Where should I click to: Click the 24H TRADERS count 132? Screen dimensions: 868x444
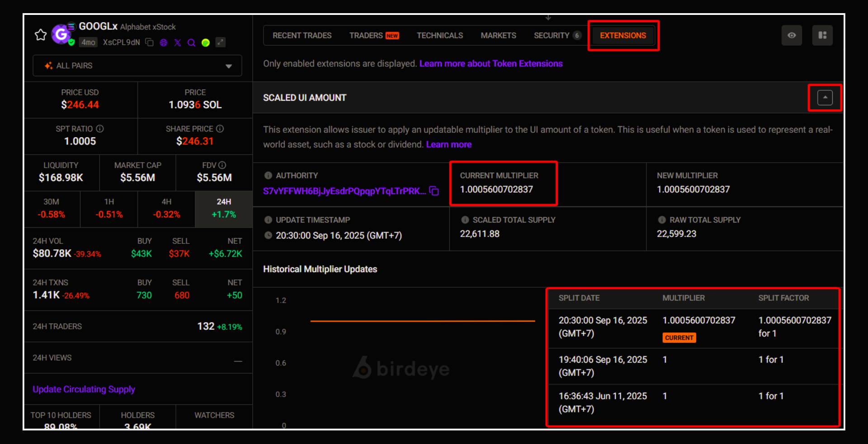[x=206, y=326]
